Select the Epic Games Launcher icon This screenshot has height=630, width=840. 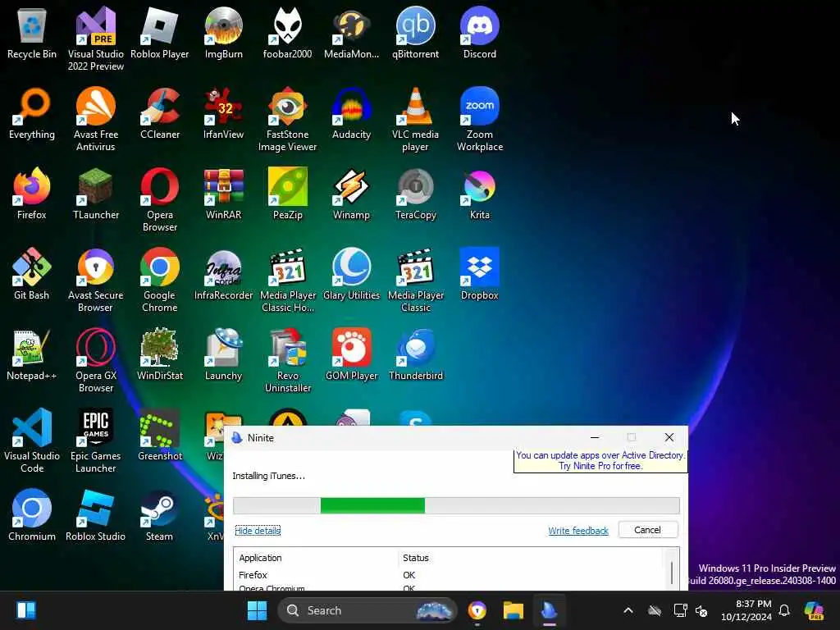pyautogui.click(x=95, y=441)
